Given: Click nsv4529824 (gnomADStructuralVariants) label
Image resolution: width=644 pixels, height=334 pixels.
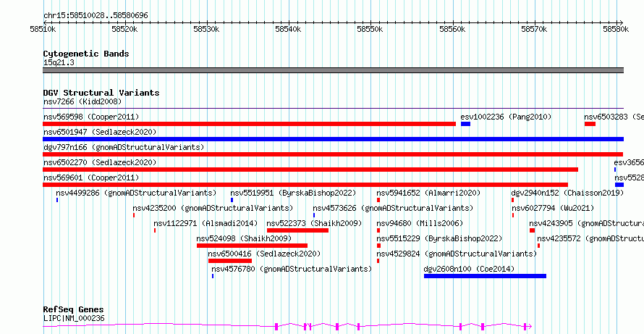Looking at the screenshot, I should 457,254.
